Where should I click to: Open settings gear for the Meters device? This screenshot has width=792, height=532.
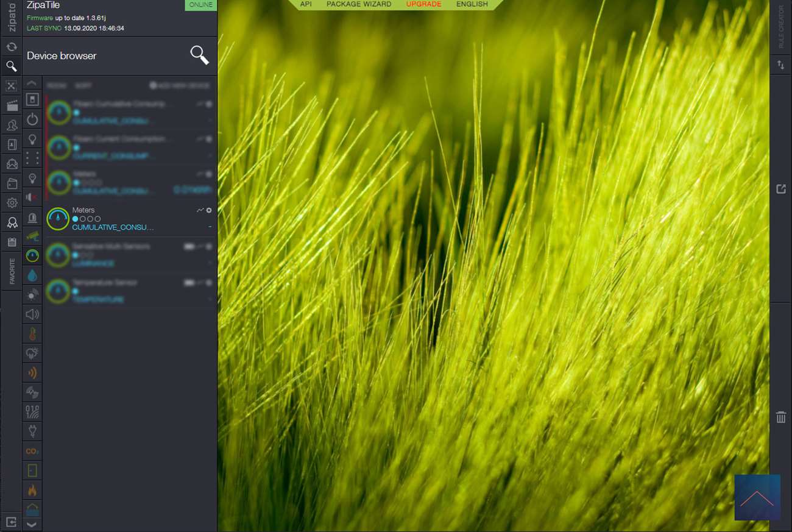pyautogui.click(x=209, y=210)
